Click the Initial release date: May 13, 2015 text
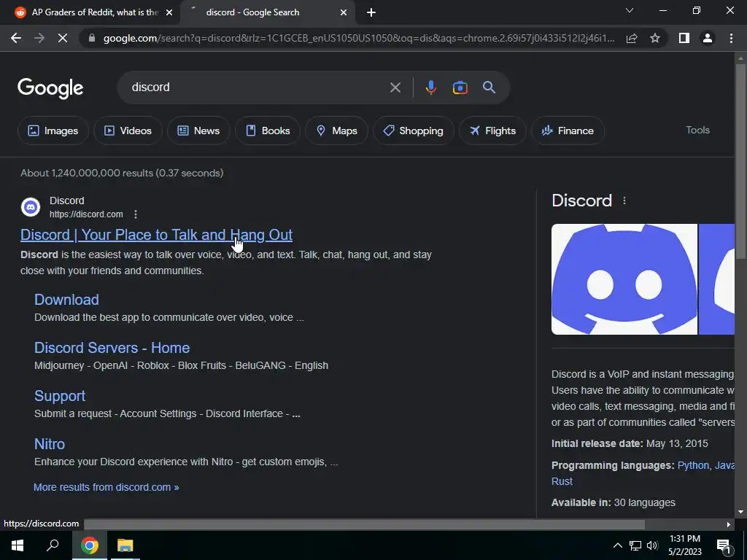747x560 pixels. (630, 443)
